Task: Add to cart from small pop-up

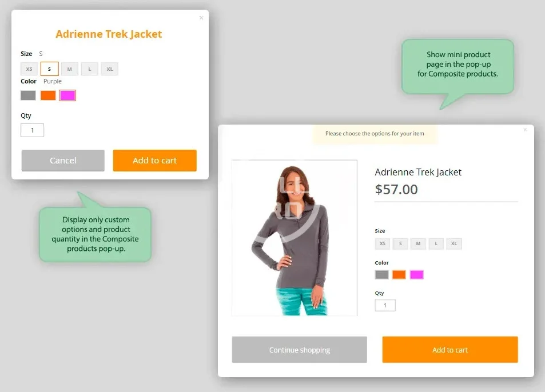Action: click(154, 161)
